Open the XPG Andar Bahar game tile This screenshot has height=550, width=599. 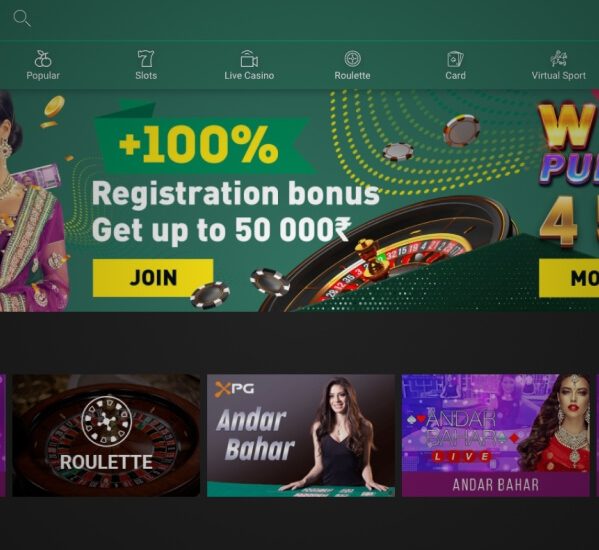[301, 435]
